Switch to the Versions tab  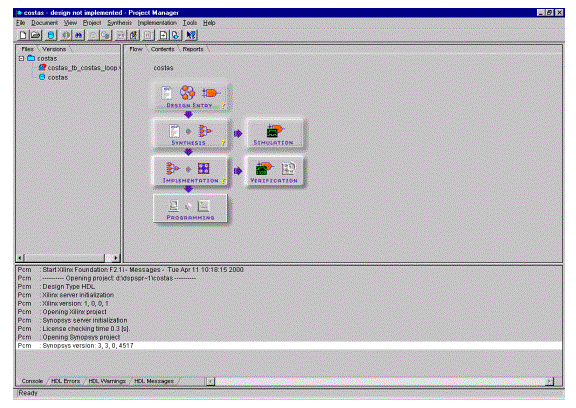(54, 49)
